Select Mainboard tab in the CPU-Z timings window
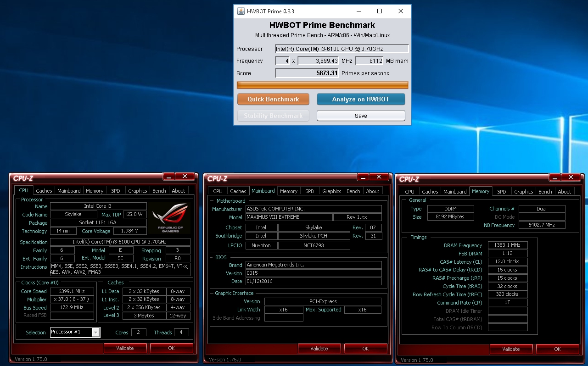Image resolution: width=588 pixels, height=366 pixels. [455, 192]
